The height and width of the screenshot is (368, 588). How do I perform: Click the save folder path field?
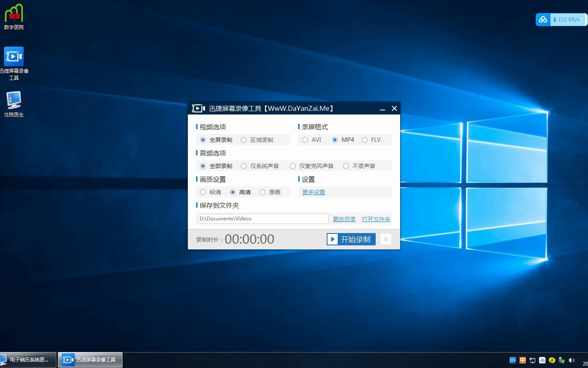(263, 219)
